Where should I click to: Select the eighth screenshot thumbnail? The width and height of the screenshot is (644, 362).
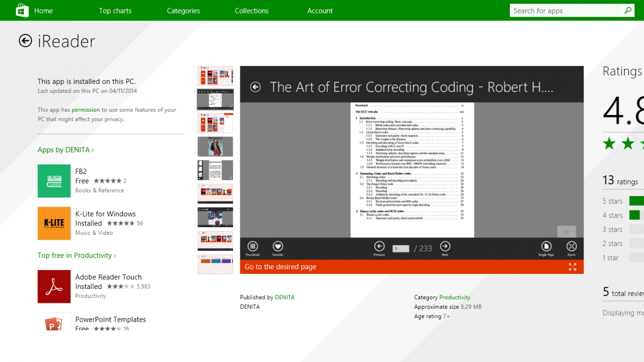coord(215,241)
